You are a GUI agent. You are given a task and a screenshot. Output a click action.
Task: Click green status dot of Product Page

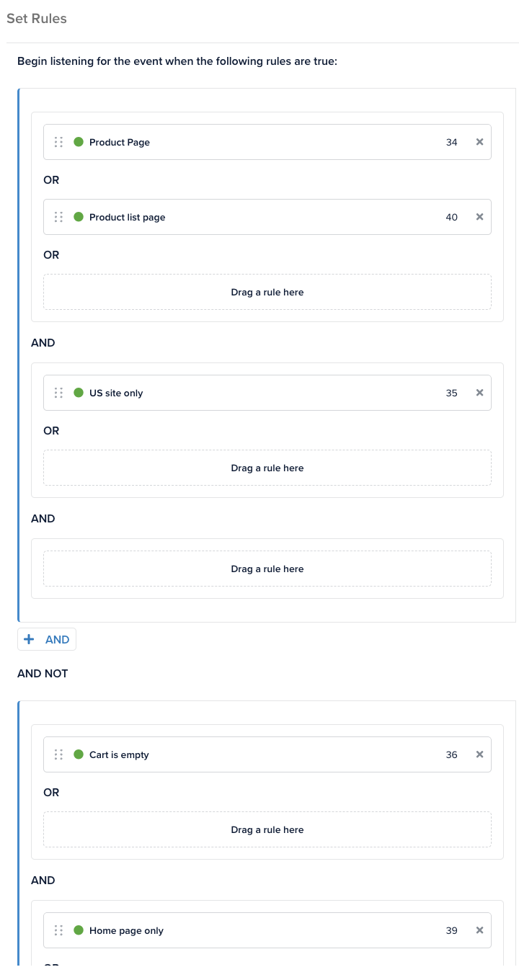(79, 142)
